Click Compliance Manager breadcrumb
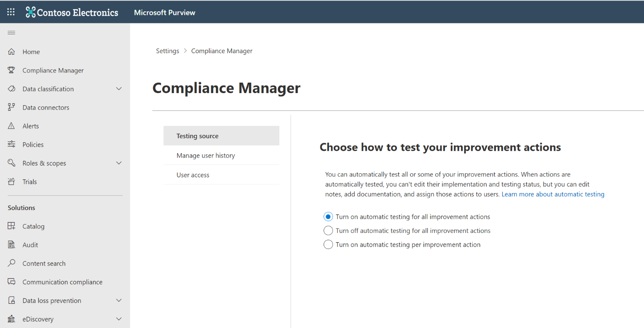Image resolution: width=644 pixels, height=328 pixels. tap(222, 51)
